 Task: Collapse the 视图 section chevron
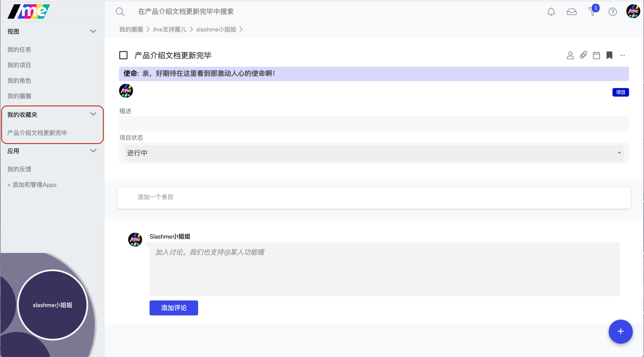point(93,32)
